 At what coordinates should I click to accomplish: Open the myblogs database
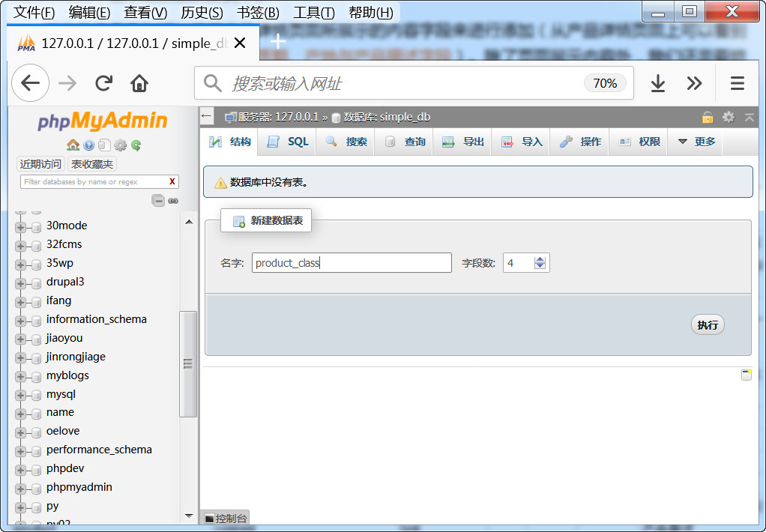coord(68,375)
